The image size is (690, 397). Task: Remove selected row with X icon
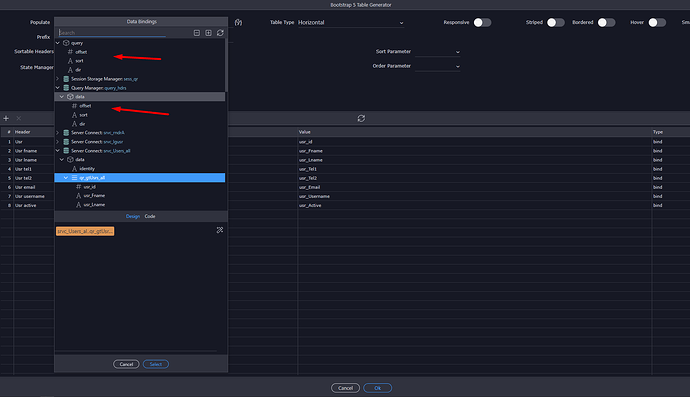(x=18, y=118)
